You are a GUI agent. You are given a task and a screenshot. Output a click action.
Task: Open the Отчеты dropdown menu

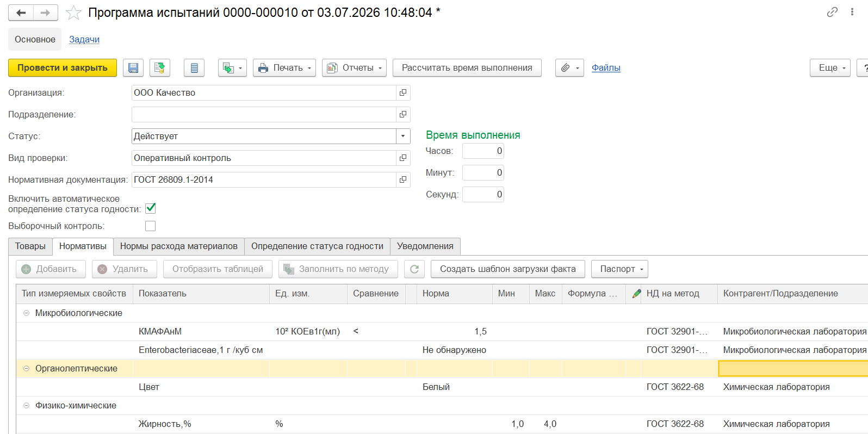tap(354, 68)
